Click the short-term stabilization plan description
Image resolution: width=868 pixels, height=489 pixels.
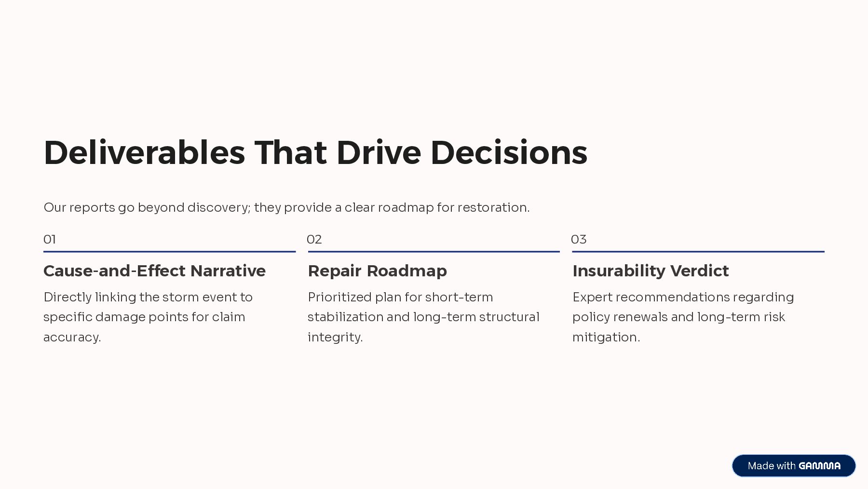[x=423, y=317]
